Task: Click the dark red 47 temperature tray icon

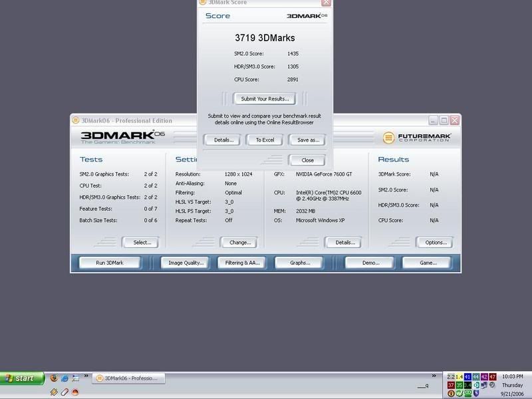Action: 492,376
